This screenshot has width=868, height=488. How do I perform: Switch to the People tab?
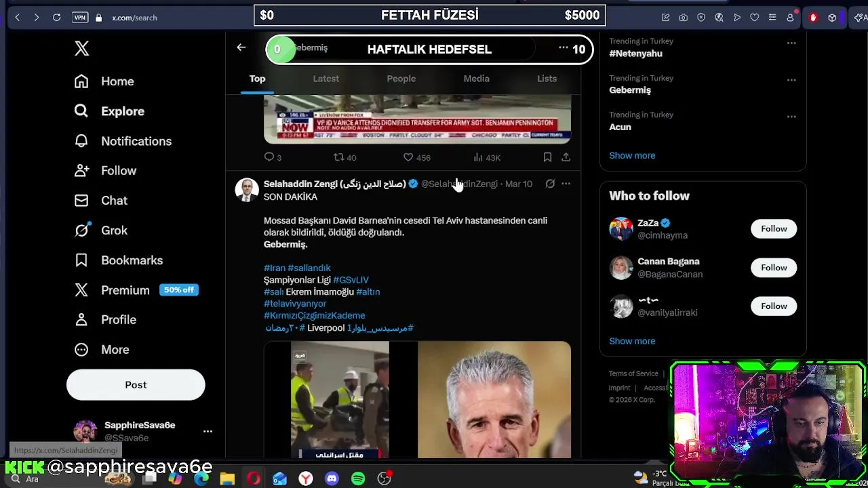pos(401,79)
